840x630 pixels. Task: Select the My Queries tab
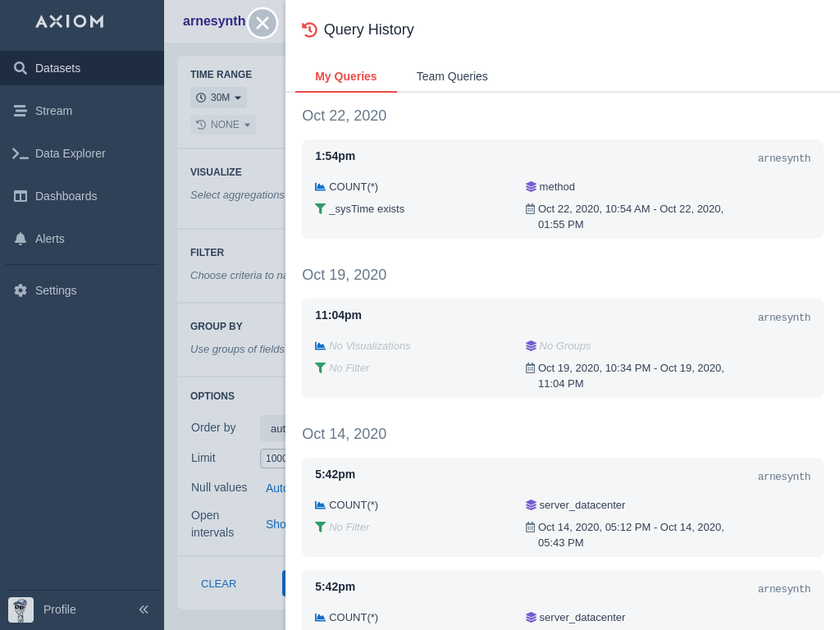345,76
